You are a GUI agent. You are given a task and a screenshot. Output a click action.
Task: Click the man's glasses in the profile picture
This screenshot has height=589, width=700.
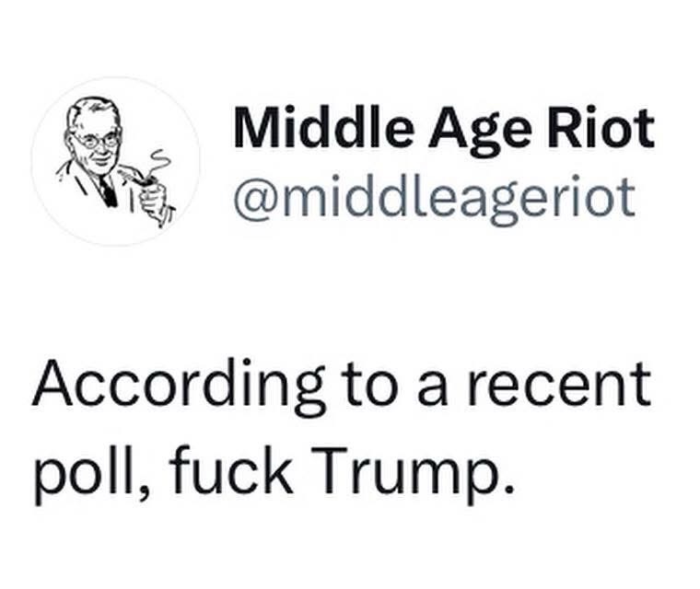click(97, 141)
